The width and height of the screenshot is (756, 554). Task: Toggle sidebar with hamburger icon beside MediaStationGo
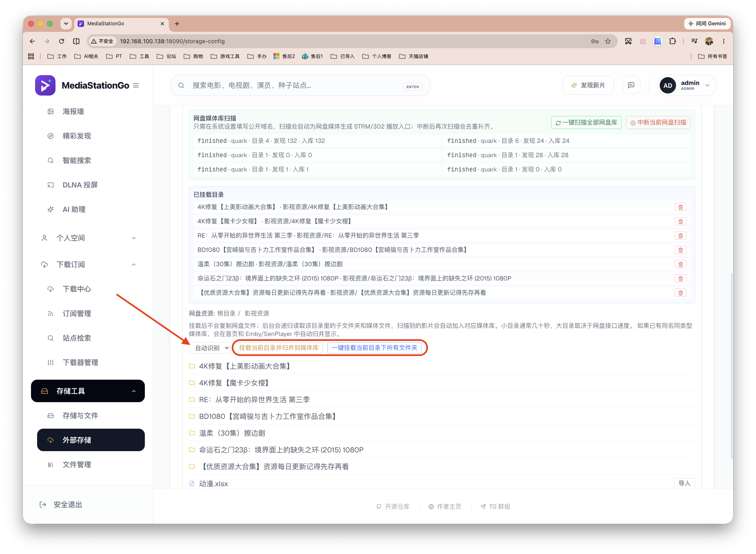point(136,85)
